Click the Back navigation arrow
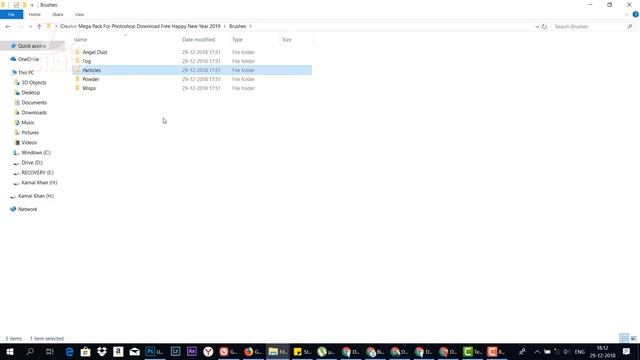640x360 pixels. [8, 27]
